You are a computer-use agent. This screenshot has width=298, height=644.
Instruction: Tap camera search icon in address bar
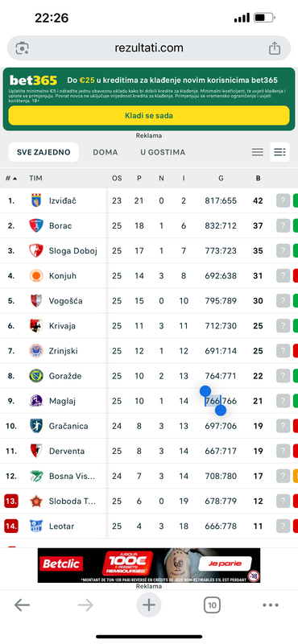pos(23,48)
